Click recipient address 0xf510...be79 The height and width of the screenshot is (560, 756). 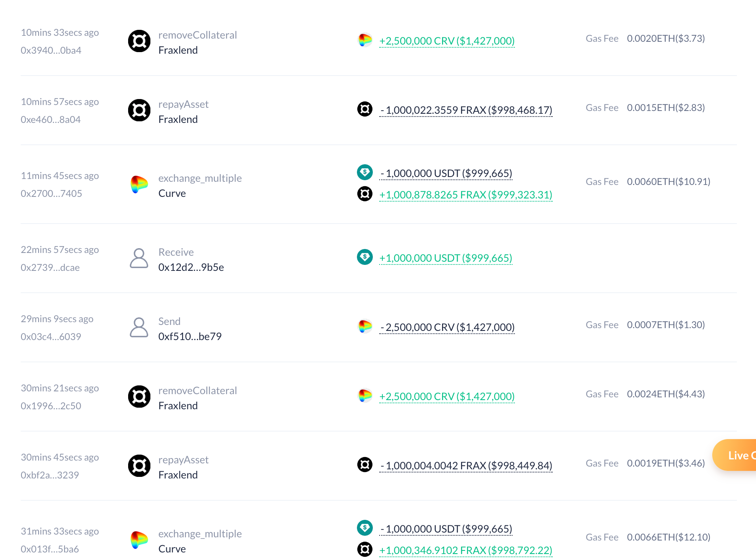[190, 336]
